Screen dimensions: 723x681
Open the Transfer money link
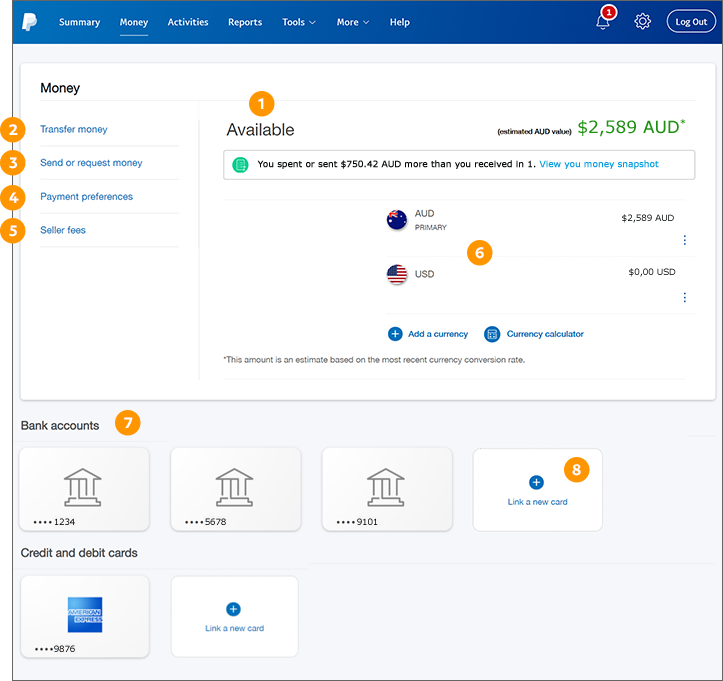[74, 129]
